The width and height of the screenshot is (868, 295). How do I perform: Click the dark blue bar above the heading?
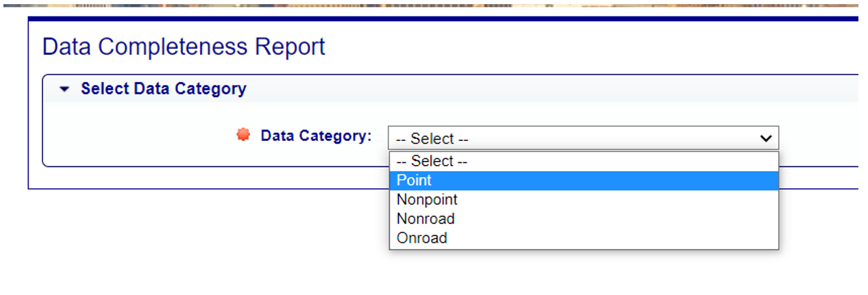[443, 19]
